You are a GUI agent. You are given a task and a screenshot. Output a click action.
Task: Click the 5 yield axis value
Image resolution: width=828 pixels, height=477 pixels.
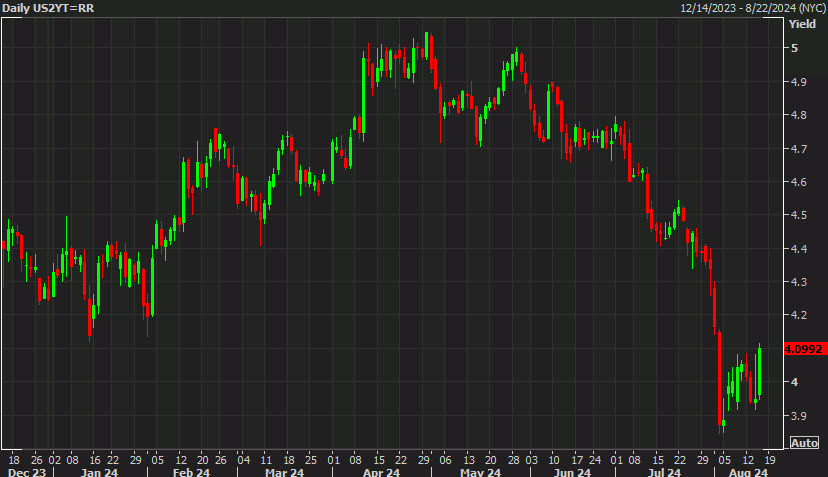794,48
